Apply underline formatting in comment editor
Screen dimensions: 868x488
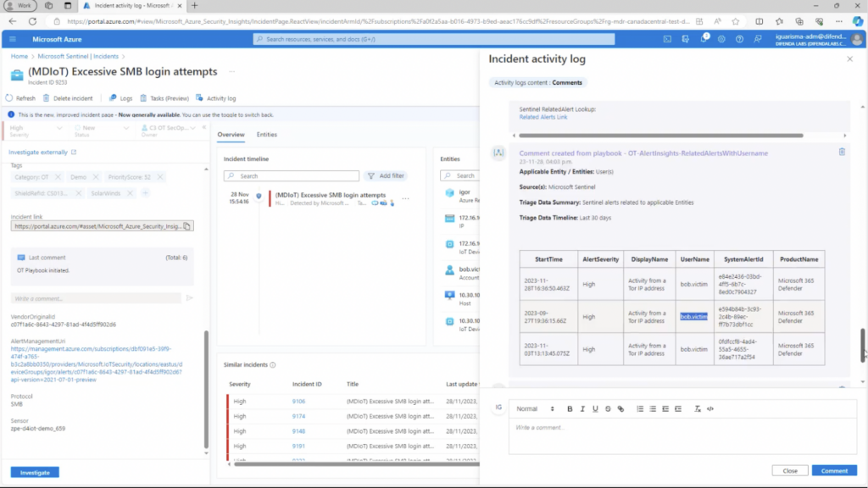(595, 409)
